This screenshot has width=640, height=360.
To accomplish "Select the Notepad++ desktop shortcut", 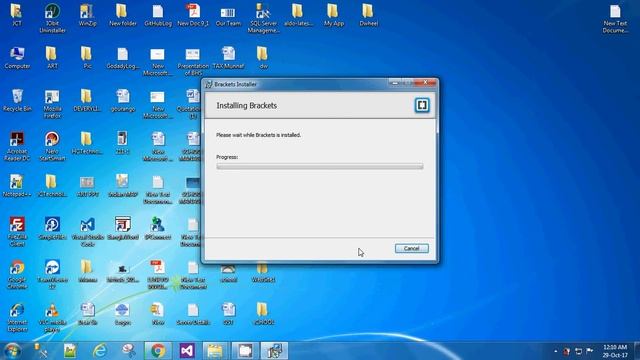I will tap(17, 186).
